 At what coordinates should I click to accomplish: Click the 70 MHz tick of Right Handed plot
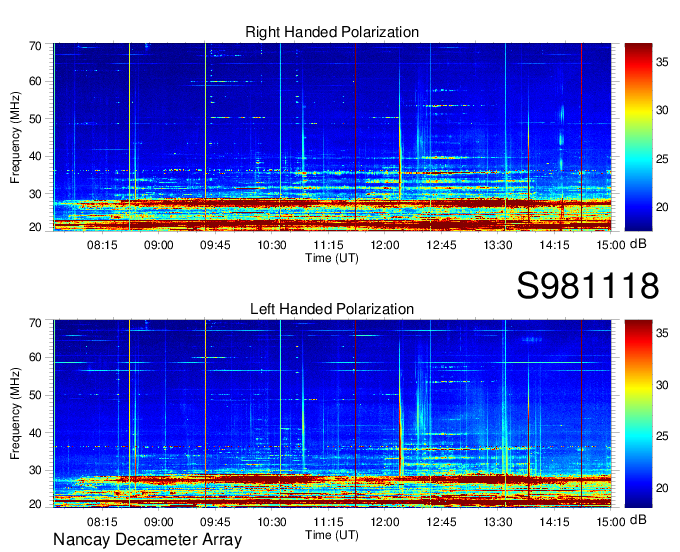pos(35,46)
